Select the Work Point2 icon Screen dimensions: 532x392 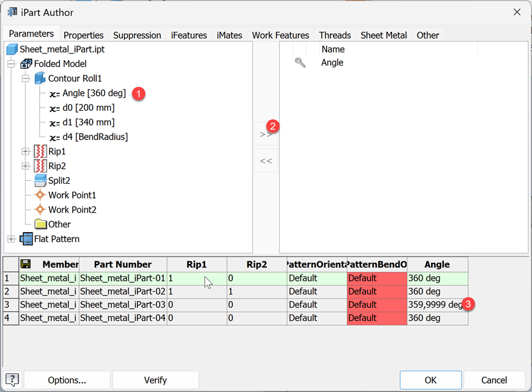pos(40,208)
